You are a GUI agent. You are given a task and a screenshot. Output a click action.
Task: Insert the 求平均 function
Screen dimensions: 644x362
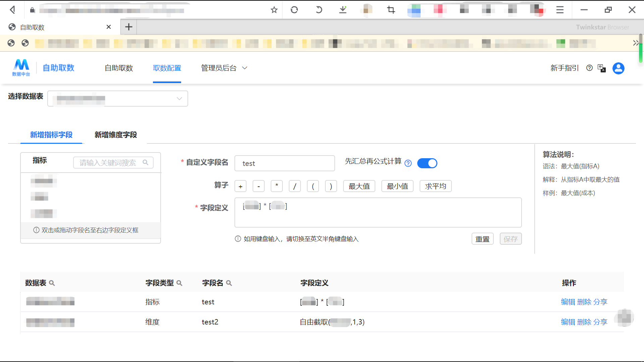[x=436, y=186]
